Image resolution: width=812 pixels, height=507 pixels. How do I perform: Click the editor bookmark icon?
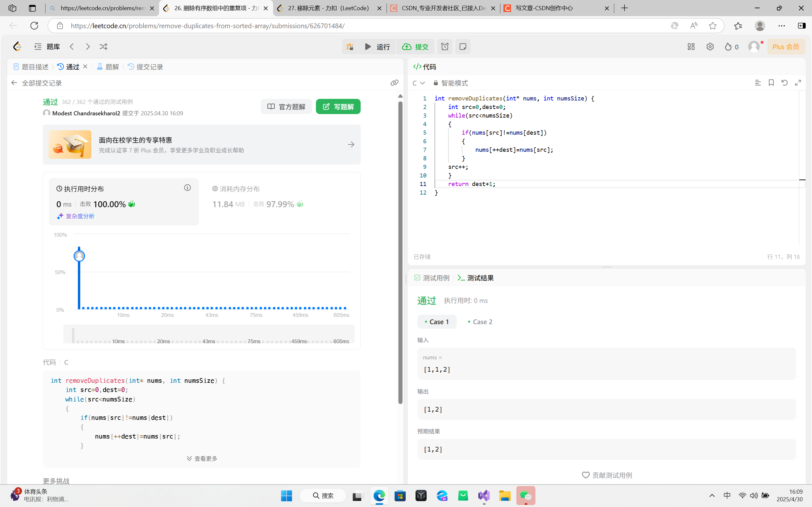771,83
